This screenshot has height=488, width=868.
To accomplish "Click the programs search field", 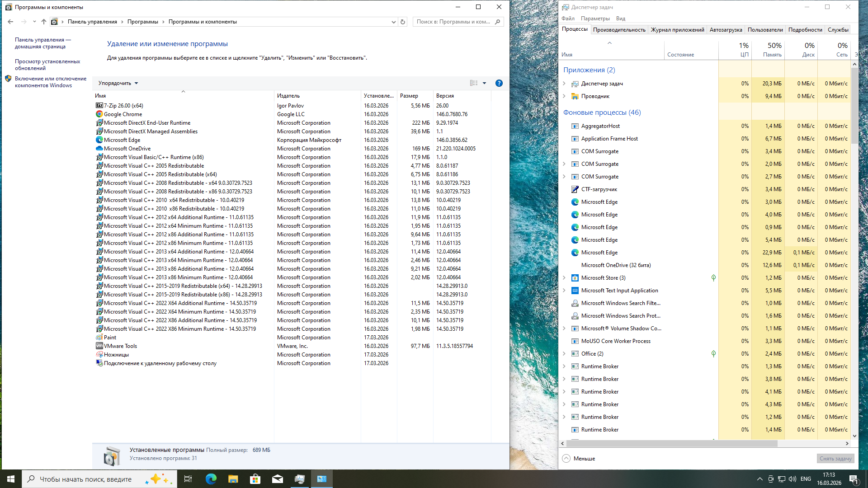I will [453, 22].
